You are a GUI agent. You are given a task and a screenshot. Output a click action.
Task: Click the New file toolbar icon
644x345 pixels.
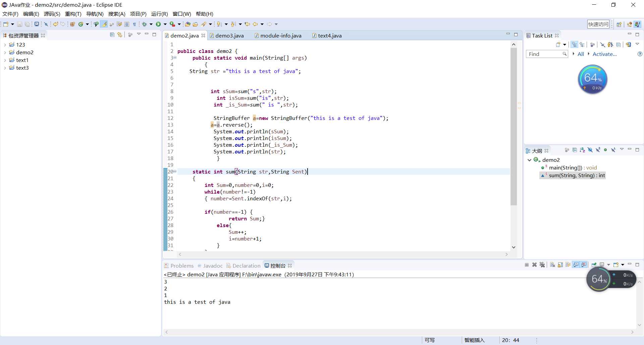[x=6, y=24]
